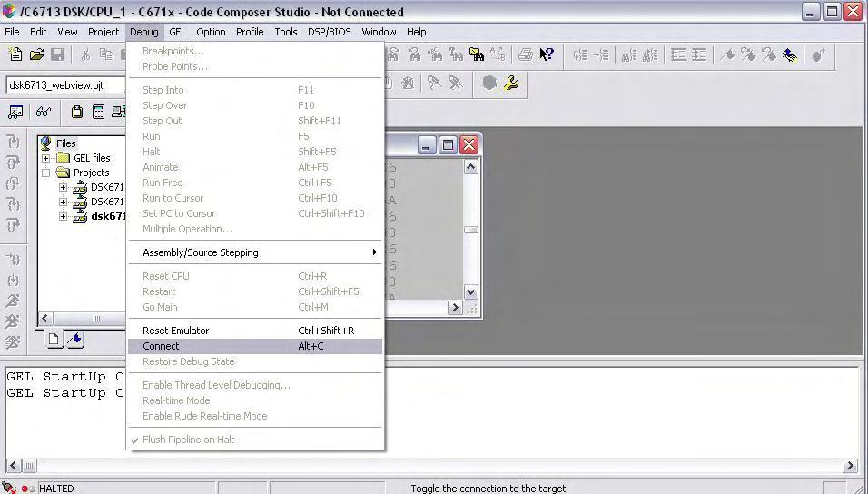The image size is (868, 494).
Task: Open Assembly/Source Stepping submenu arrow
Action: point(375,252)
